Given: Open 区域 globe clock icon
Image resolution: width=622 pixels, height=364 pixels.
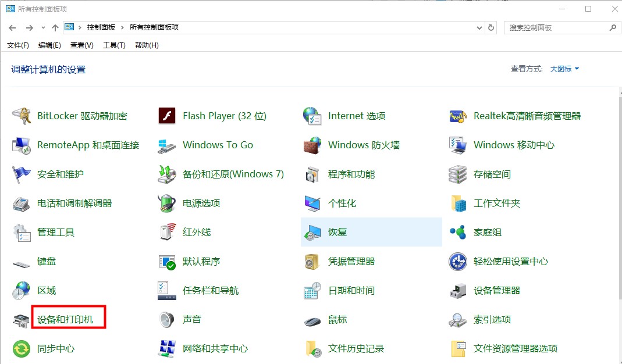Looking at the screenshot, I should coord(22,291).
